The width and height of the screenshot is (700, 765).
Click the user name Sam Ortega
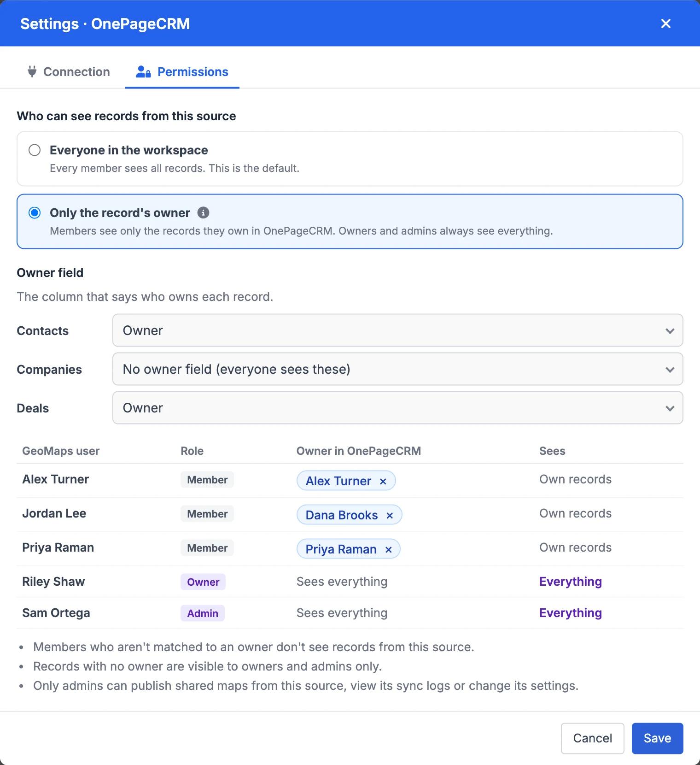[x=56, y=613]
